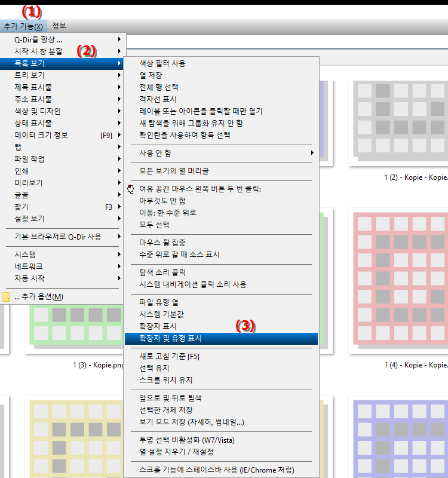The width and height of the screenshot is (448, 478).
Task: Select 확장자 표시 option
Action: (x=221, y=326)
